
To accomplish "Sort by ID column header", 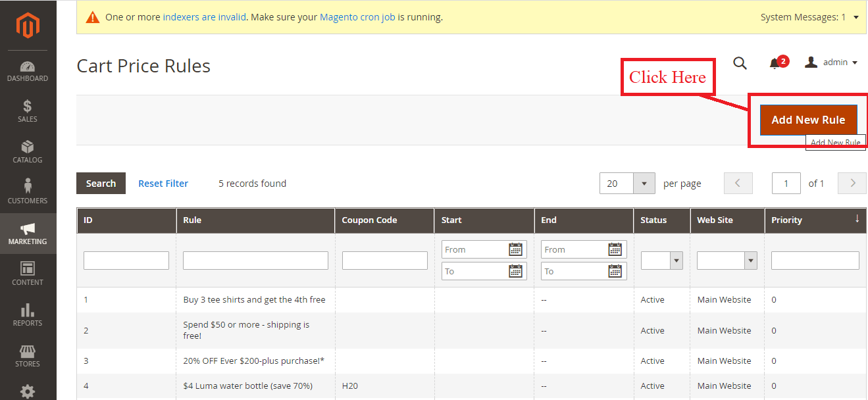I will pos(126,220).
